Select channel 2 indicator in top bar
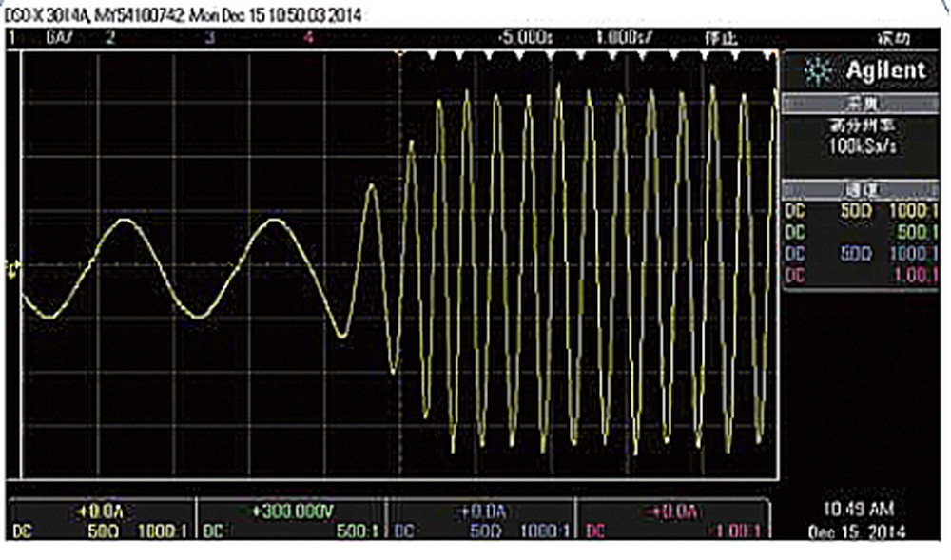This screenshot has height=560, width=951. pos(110,38)
